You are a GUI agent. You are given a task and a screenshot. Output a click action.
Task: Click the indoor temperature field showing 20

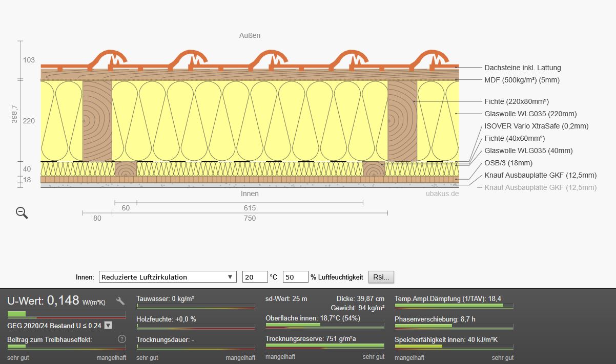point(255,277)
